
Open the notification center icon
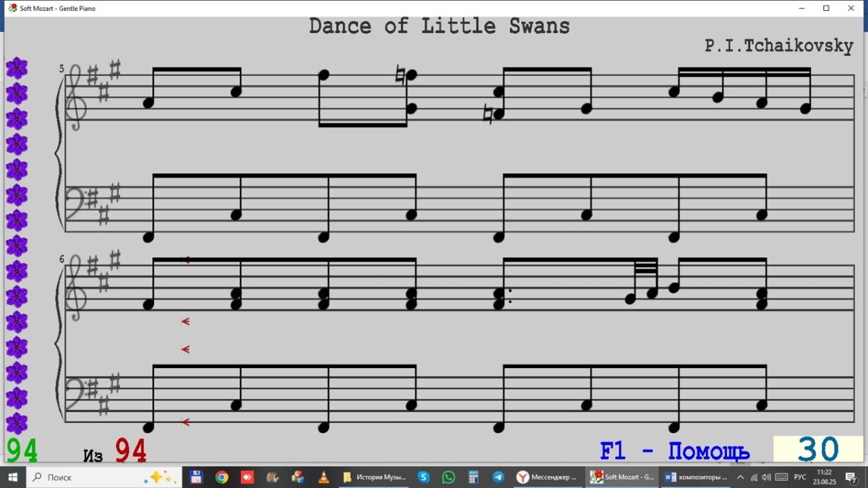click(x=851, y=477)
